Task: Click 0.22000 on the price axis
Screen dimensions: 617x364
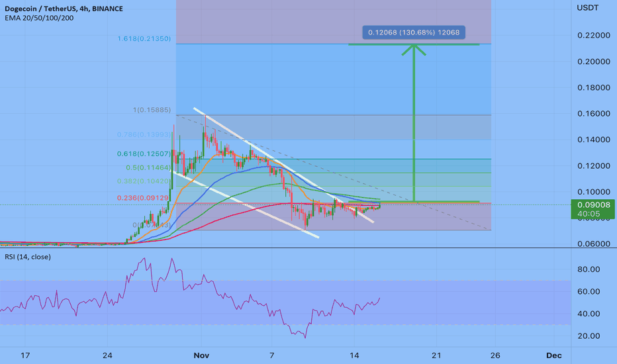Action: coord(593,35)
